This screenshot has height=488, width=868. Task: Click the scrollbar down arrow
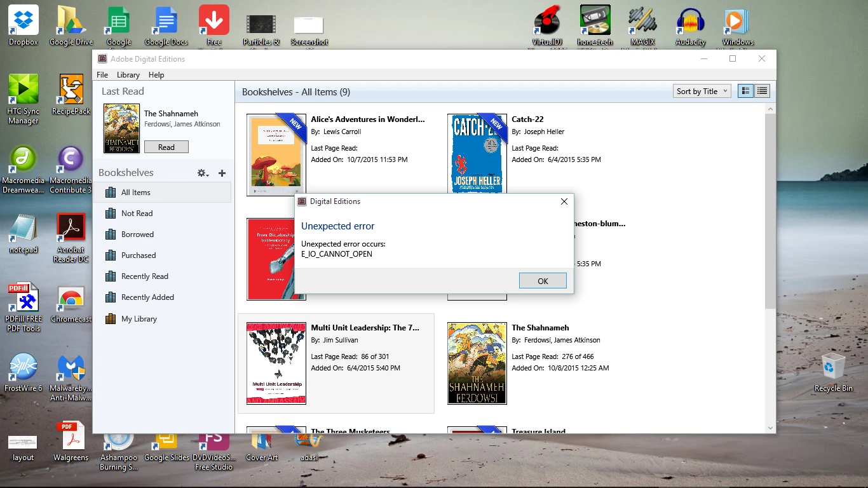[x=770, y=428]
